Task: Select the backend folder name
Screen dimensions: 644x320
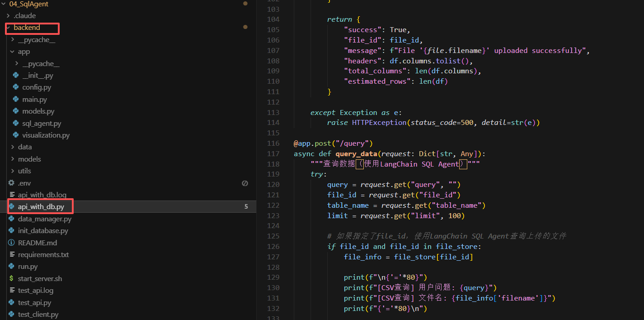Action: [x=27, y=28]
